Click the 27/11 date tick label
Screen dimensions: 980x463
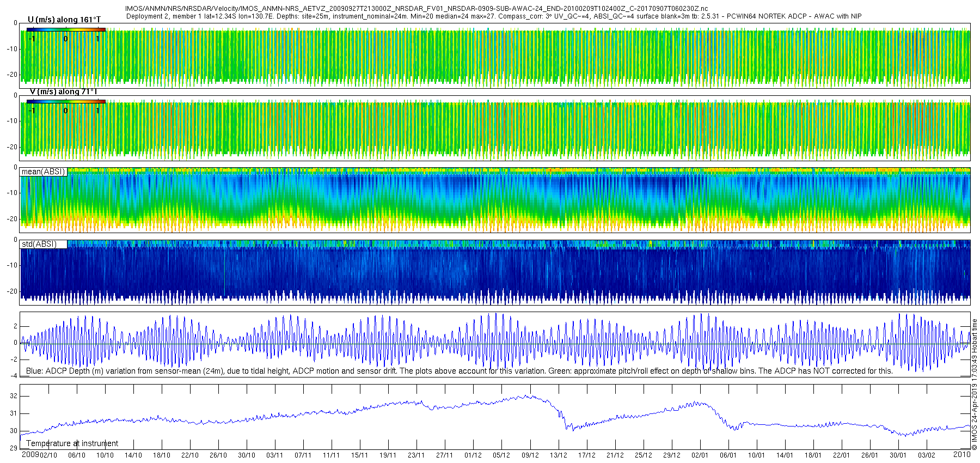click(445, 455)
